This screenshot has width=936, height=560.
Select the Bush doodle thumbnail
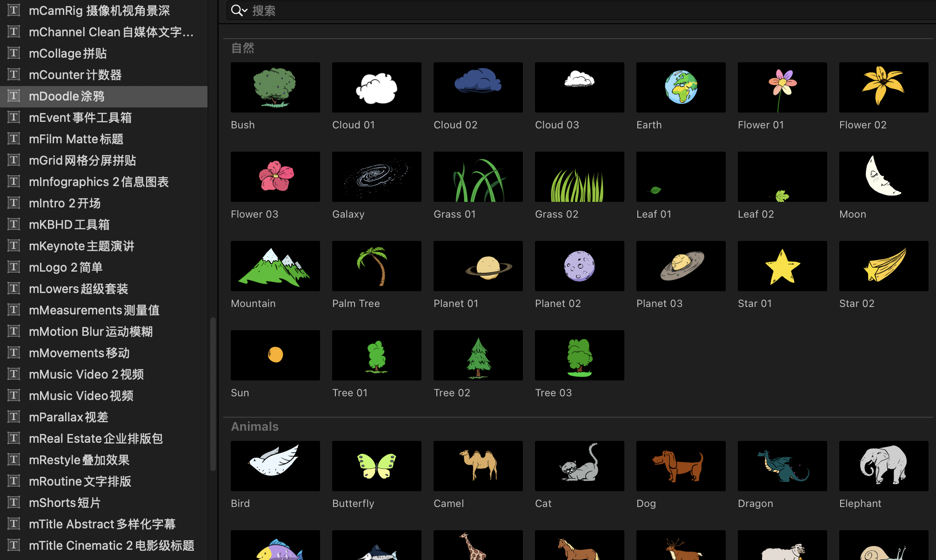click(275, 87)
